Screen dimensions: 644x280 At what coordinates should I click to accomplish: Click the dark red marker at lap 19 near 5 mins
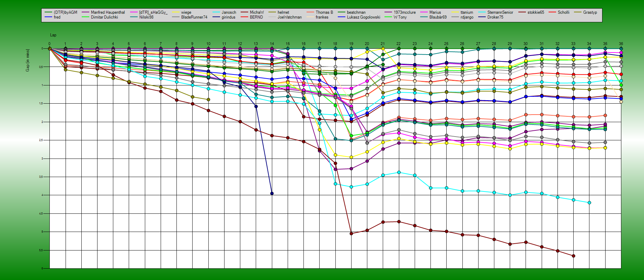point(351,234)
